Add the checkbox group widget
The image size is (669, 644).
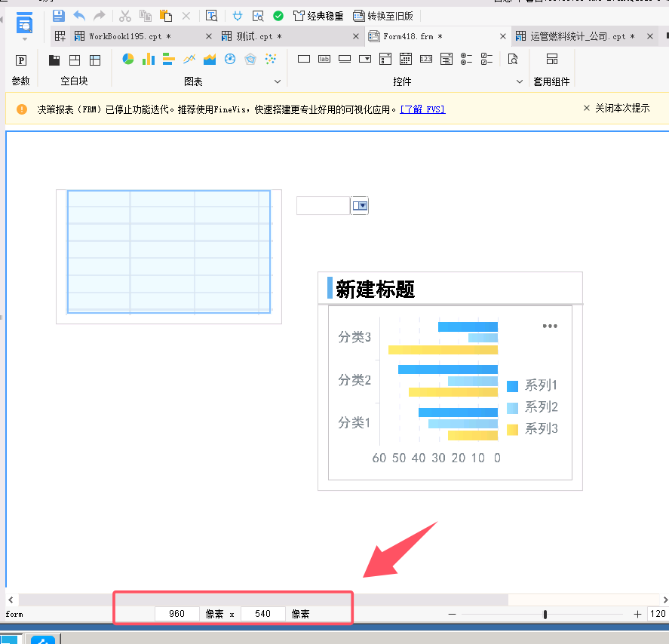click(x=486, y=59)
